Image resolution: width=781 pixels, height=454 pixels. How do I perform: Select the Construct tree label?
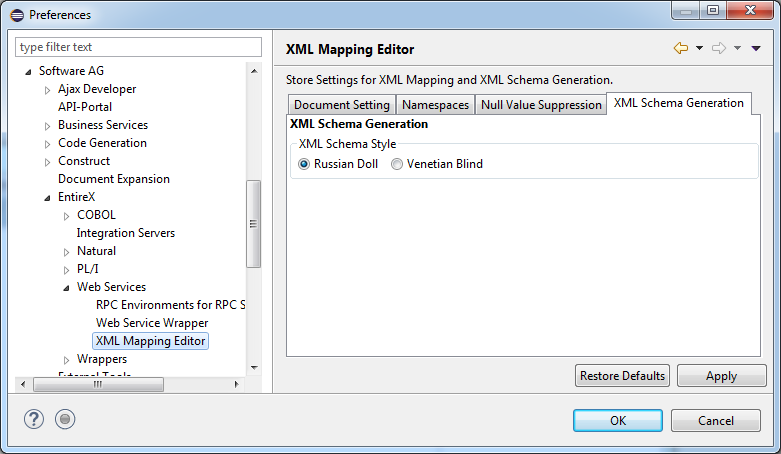point(84,161)
